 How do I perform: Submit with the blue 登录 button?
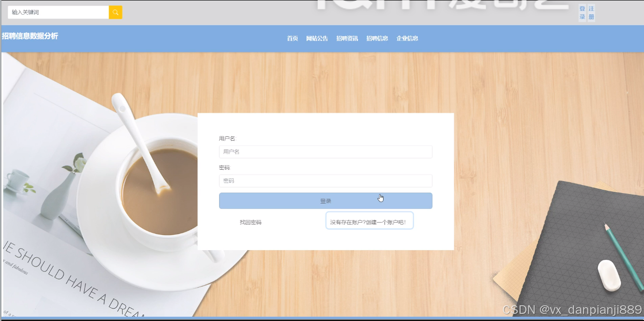[326, 201]
